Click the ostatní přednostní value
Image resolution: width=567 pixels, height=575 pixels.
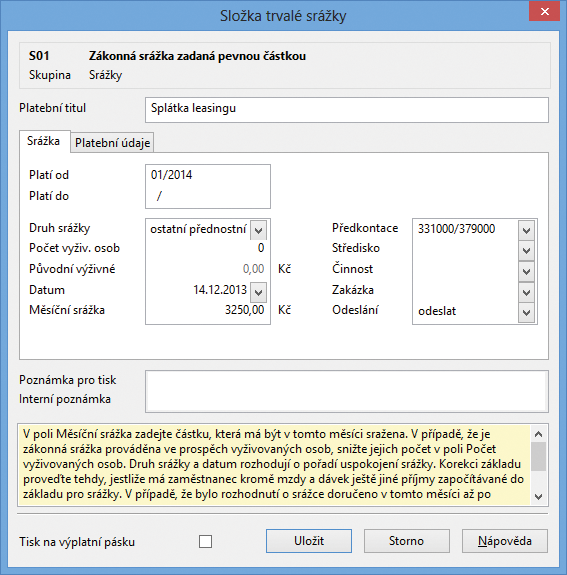(x=198, y=229)
